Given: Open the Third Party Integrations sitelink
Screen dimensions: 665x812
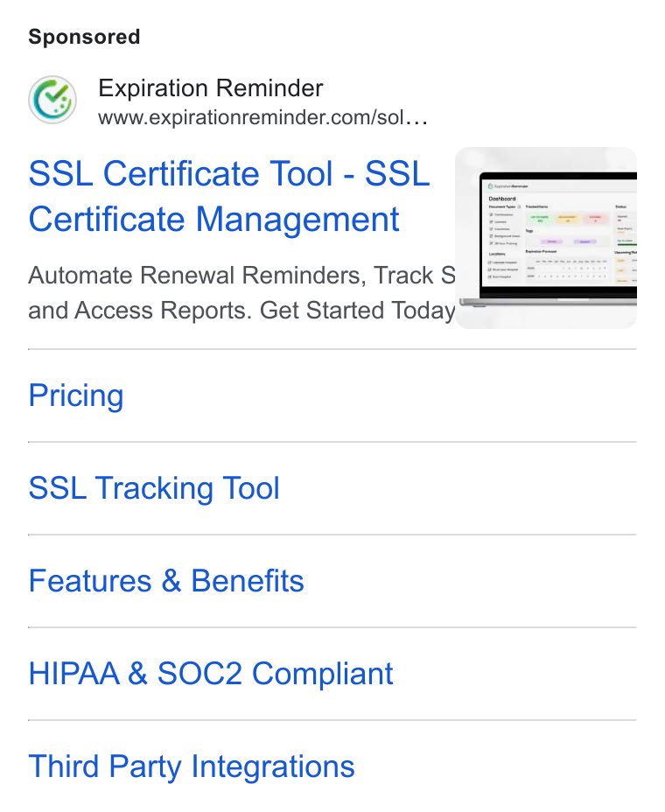Looking at the screenshot, I should coord(192,766).
